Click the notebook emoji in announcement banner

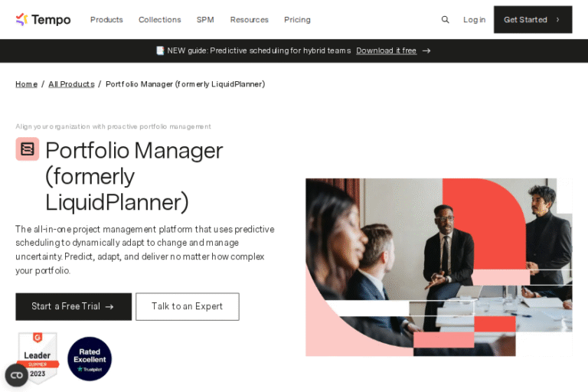pos(160,51)
